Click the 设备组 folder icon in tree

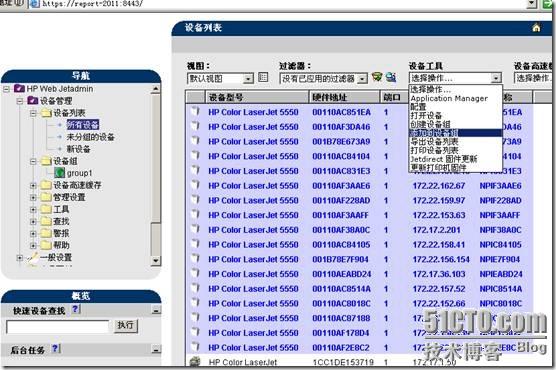coord(46,161)
